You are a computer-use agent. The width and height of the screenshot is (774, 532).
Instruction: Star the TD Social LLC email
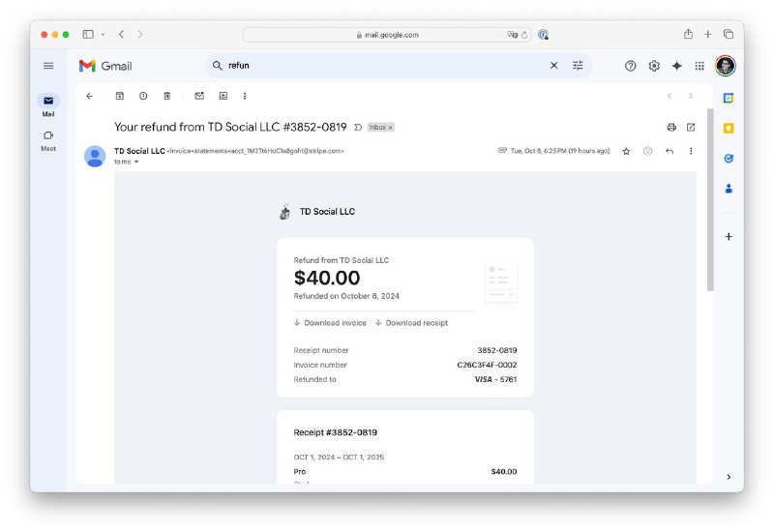(x=626, y=151)
